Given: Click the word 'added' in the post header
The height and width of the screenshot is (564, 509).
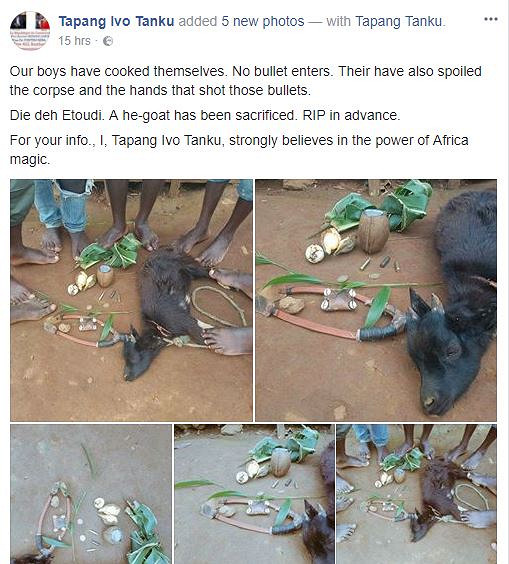Looking at the screenshot, I should (x=197, y=21).
